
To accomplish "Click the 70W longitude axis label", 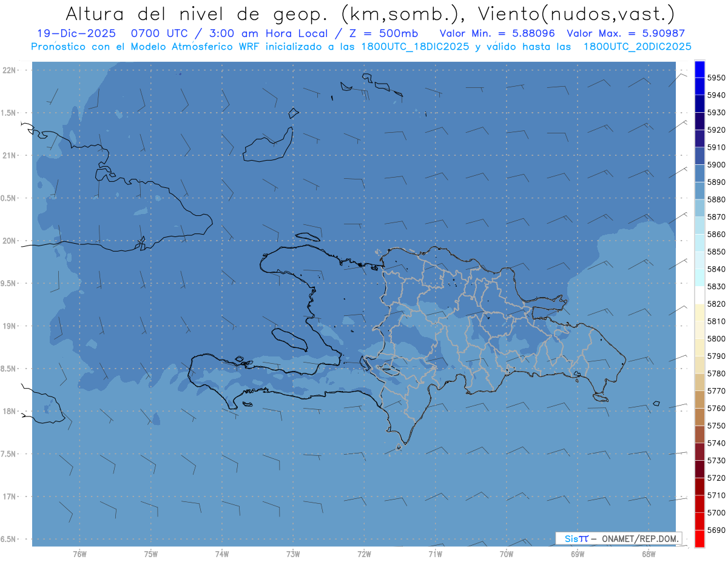I will tap(507, 554).
